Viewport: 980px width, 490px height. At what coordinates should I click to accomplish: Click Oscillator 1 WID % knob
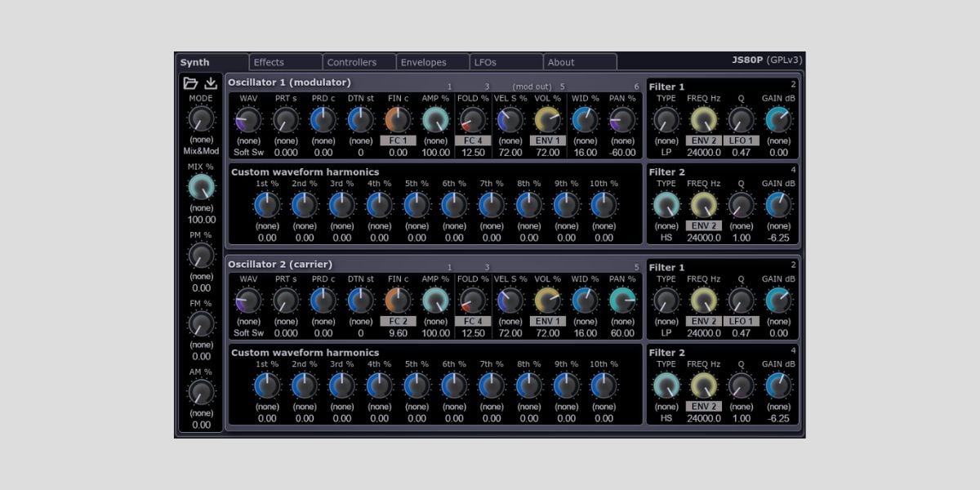tap(585, 120)
